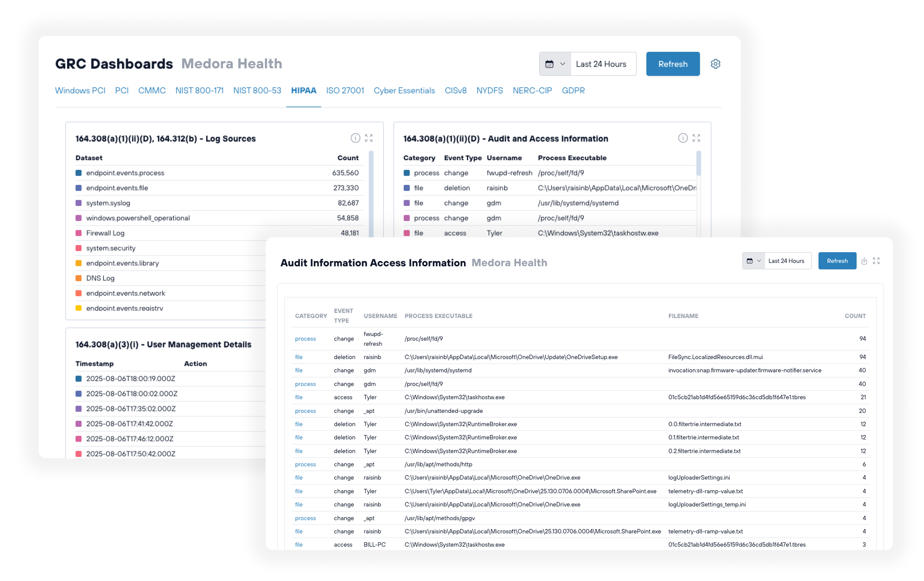Viewport: 924px width, 581px height.
Task: Open the Windows PCI tab
Action: pos(80,90)
